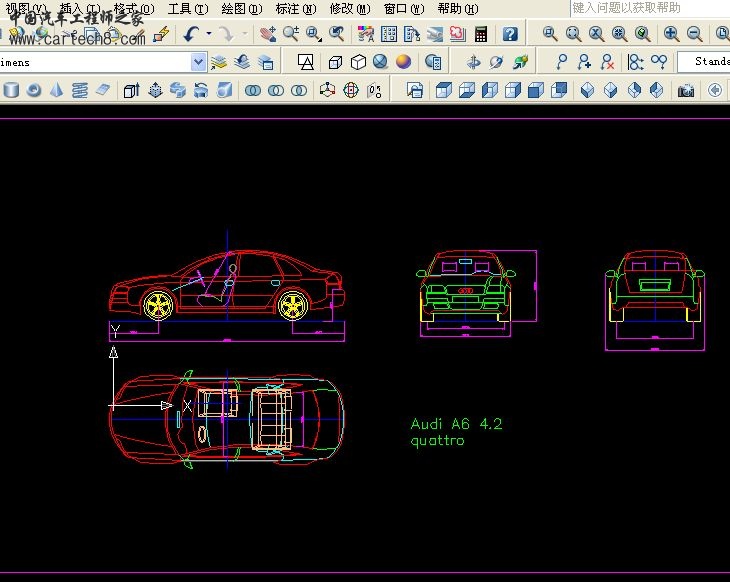This screenshot has height=582, width=730.
Task: Open the Properties palette icon
Action: 365,34
